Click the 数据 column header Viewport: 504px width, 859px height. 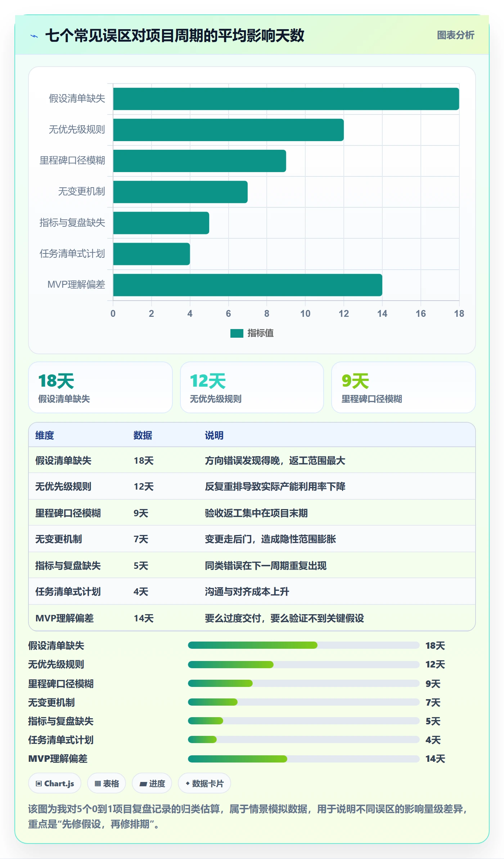(x=143, y=435)
